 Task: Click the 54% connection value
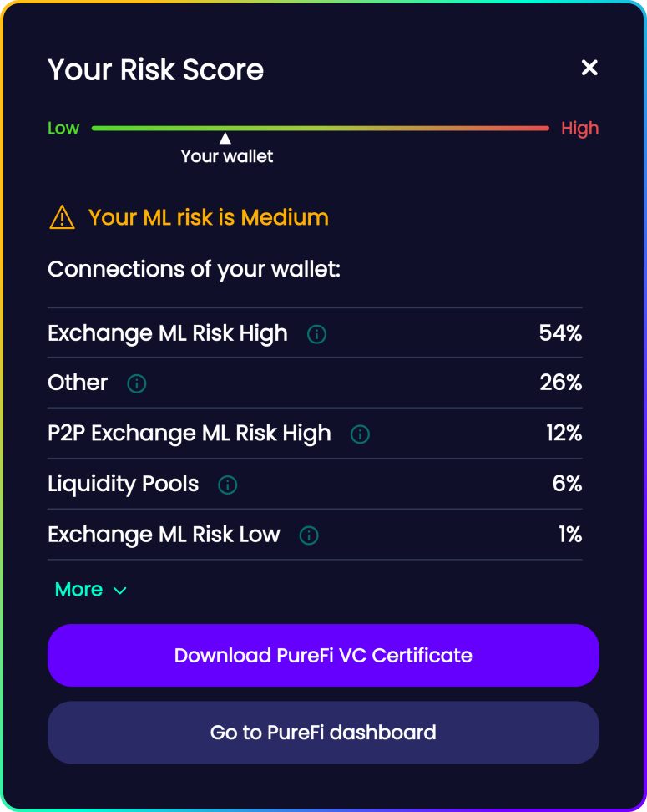pos(560,333)
